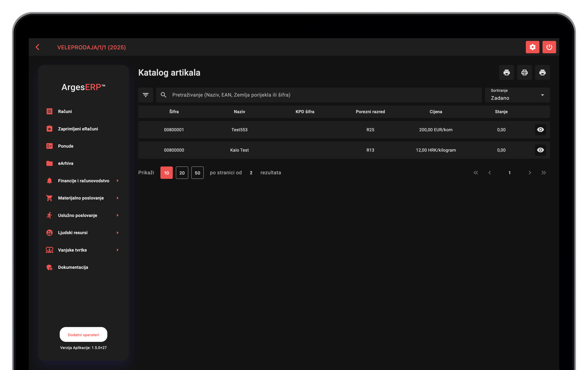Expand Financije i računovodstvo submenu arrow
The width and height of the screenshot is (588, 370).
coord(118,181)
